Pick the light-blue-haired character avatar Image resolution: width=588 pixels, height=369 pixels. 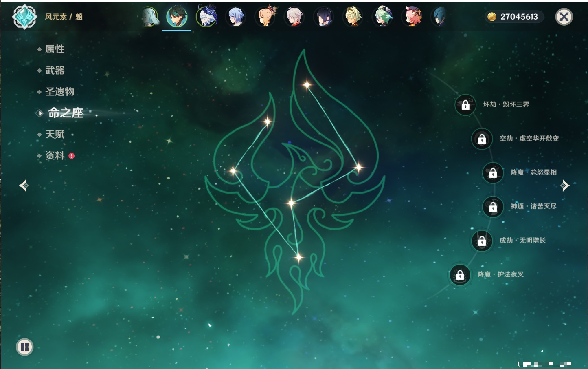[236, 17]
